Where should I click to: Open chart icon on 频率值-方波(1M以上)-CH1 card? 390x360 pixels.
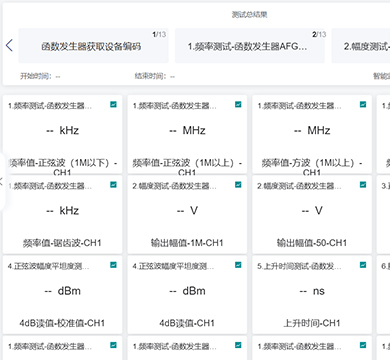click(x=363, y=105)
